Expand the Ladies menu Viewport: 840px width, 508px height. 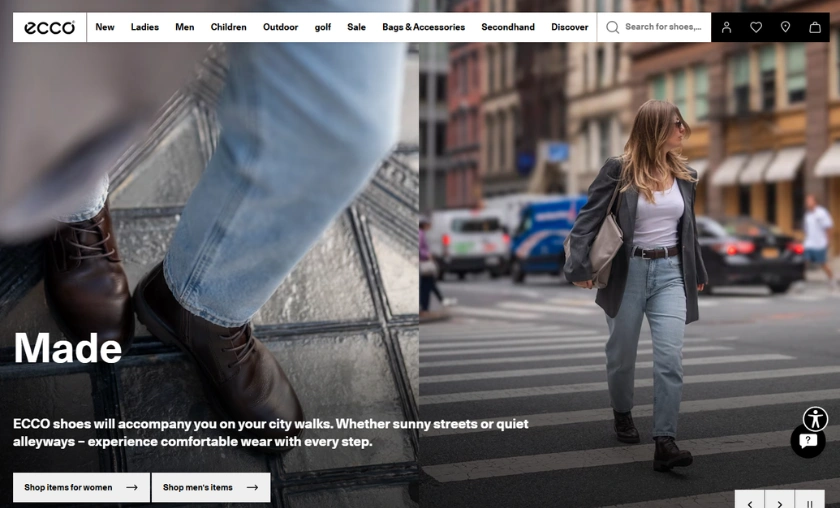[144, 27]
